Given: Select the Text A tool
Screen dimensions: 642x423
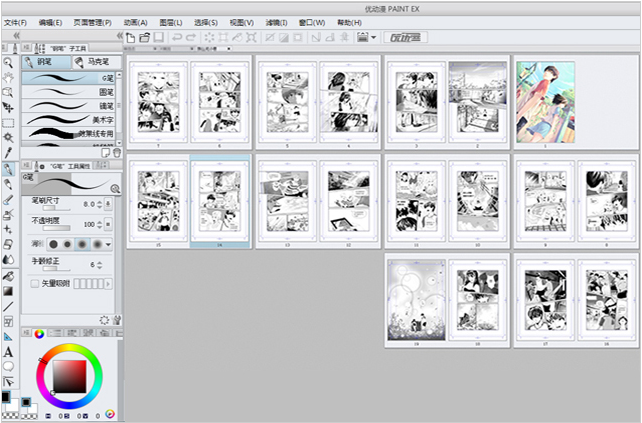Looking at the screenshot, I should pos(8,352).
